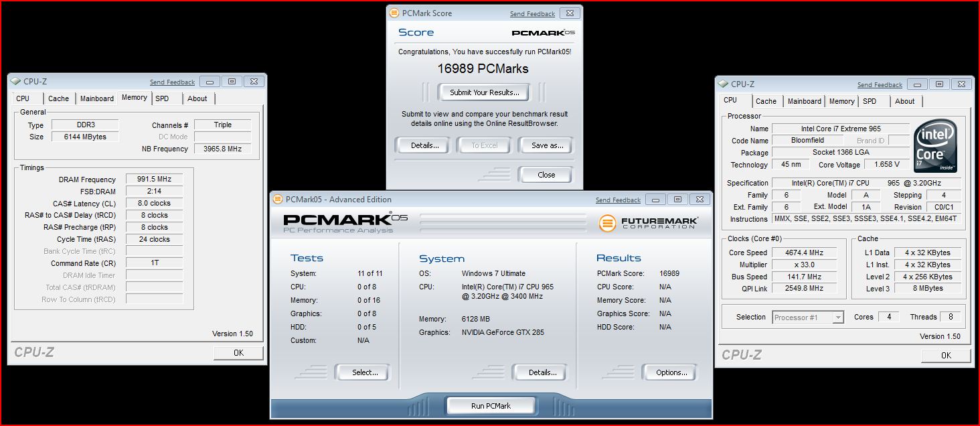Open the SPD tab in the CPU-Z CPU window
This screenshot has height=426, width=980.
[x=870, y=101]
